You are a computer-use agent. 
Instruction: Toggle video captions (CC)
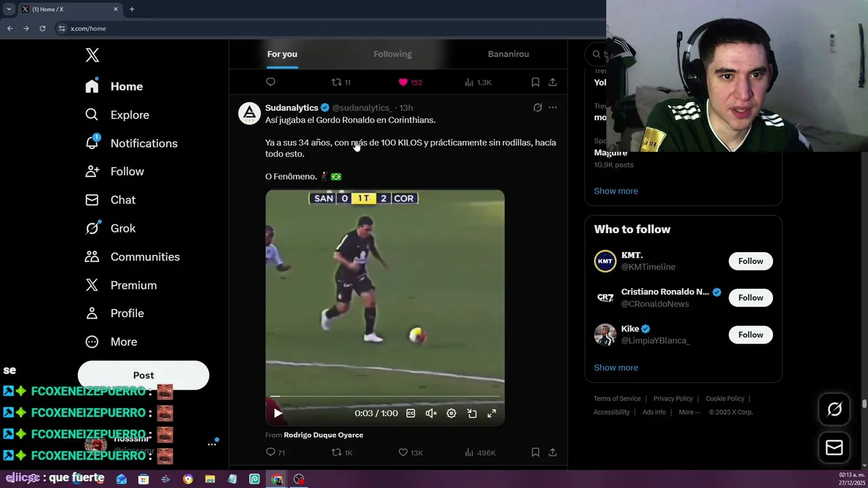[411, 413]
